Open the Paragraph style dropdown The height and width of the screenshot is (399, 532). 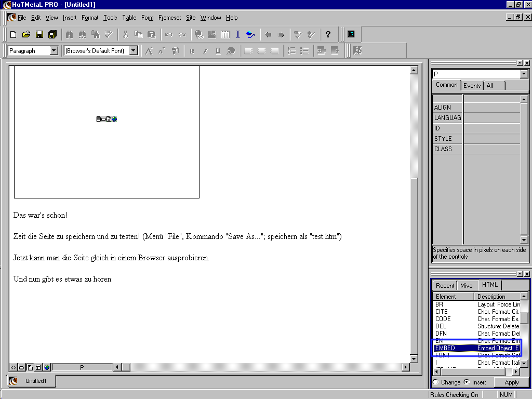[x=54, y=51]
